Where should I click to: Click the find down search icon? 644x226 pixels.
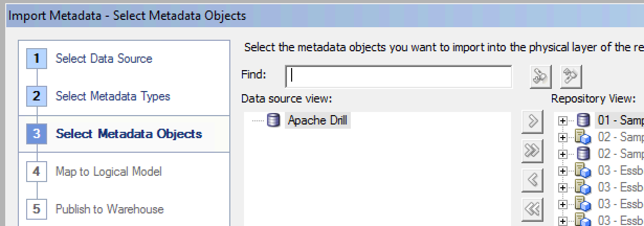540,77
